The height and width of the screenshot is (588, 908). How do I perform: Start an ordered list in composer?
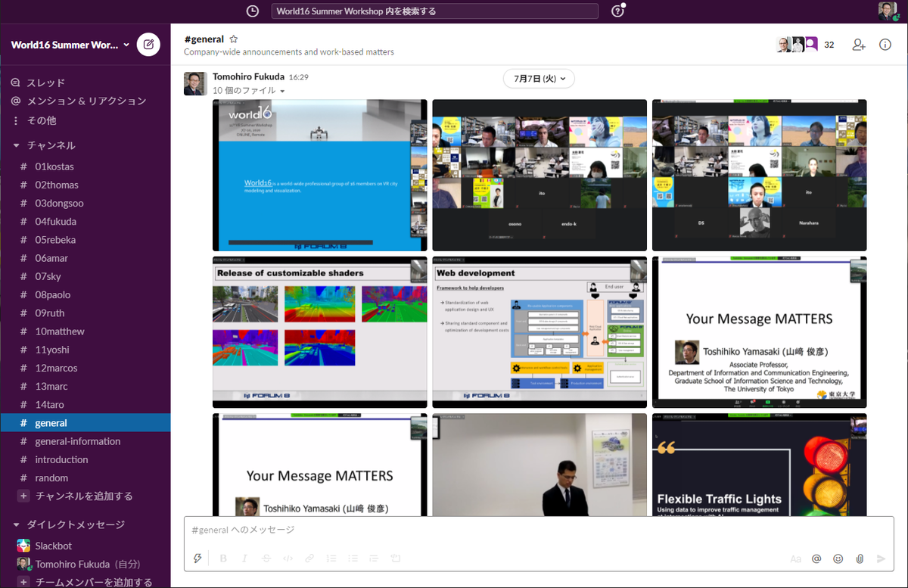[331, 558]
